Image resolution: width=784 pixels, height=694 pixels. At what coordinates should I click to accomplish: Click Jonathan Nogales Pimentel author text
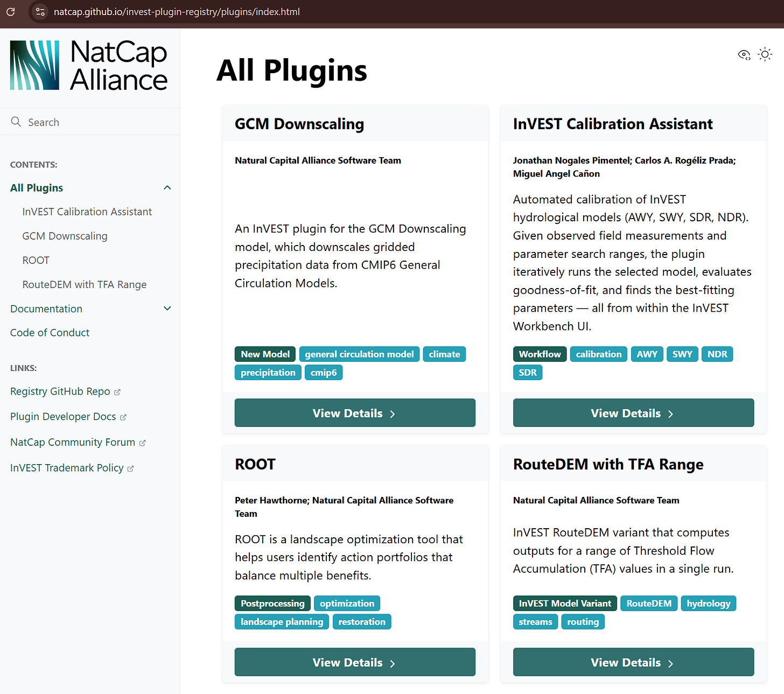tap(571, 160)
